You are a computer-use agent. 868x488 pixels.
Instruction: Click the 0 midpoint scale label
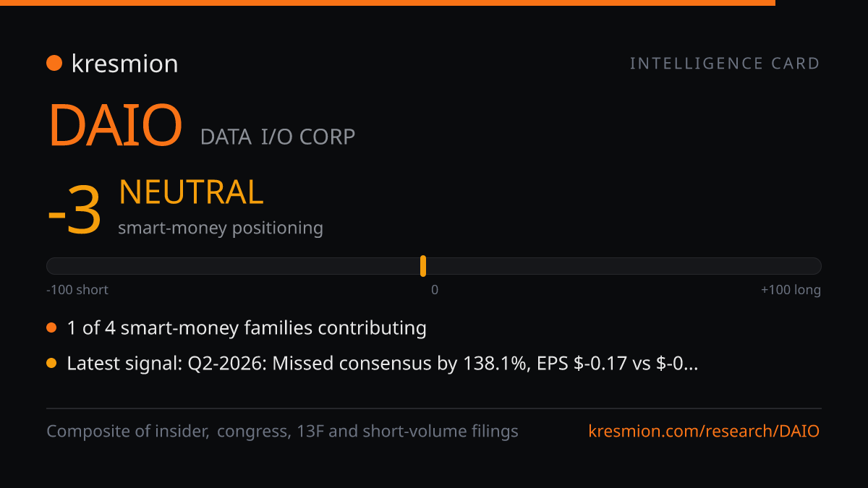435,290
